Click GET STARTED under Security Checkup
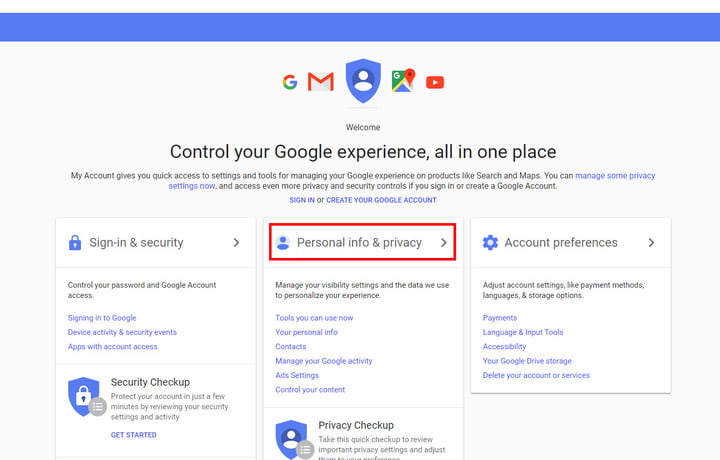Screen dimensions: 720x460 (134, 435)
